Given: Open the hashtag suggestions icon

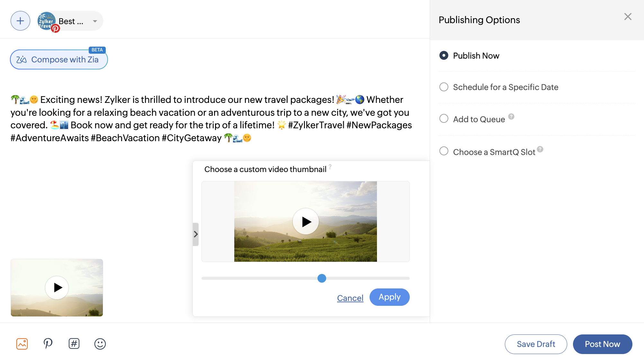Looking at the screenshot, I should click(74, 344).
